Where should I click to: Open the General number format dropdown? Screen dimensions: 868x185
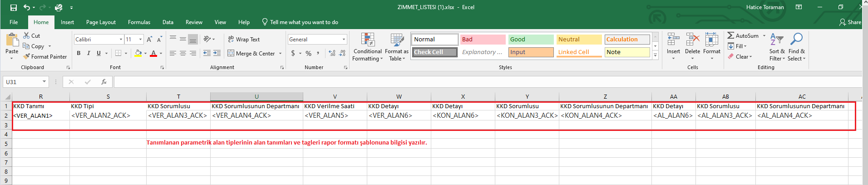(344, 40)
